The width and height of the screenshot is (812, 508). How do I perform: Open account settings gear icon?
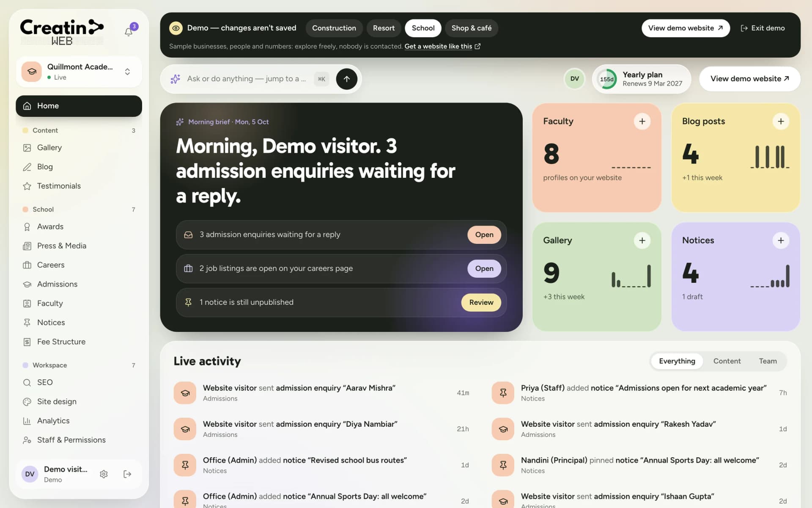(x=104, y=474)
